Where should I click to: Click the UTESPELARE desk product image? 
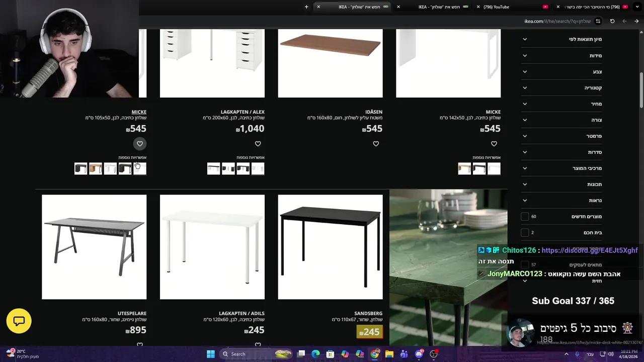(94, 247)
